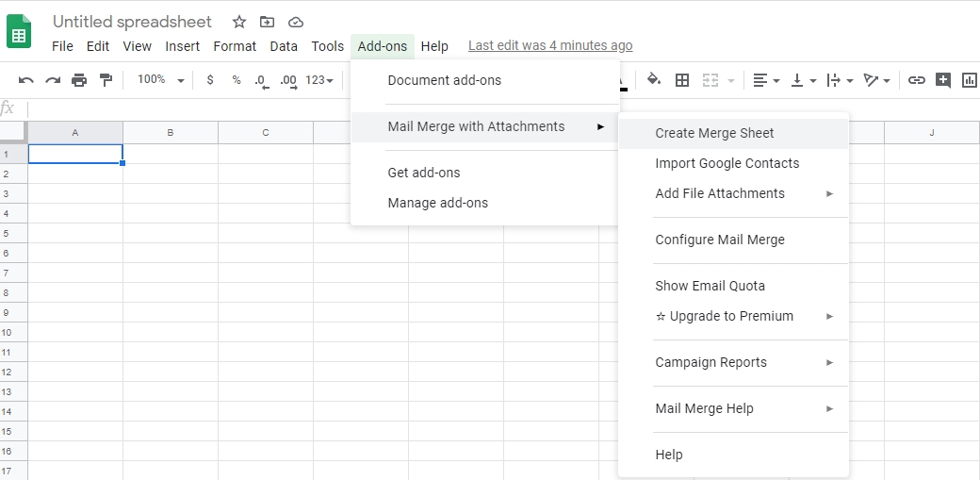This screenshot has height=480, width=980.
Task: Select column A header
Action: (75, 133)
